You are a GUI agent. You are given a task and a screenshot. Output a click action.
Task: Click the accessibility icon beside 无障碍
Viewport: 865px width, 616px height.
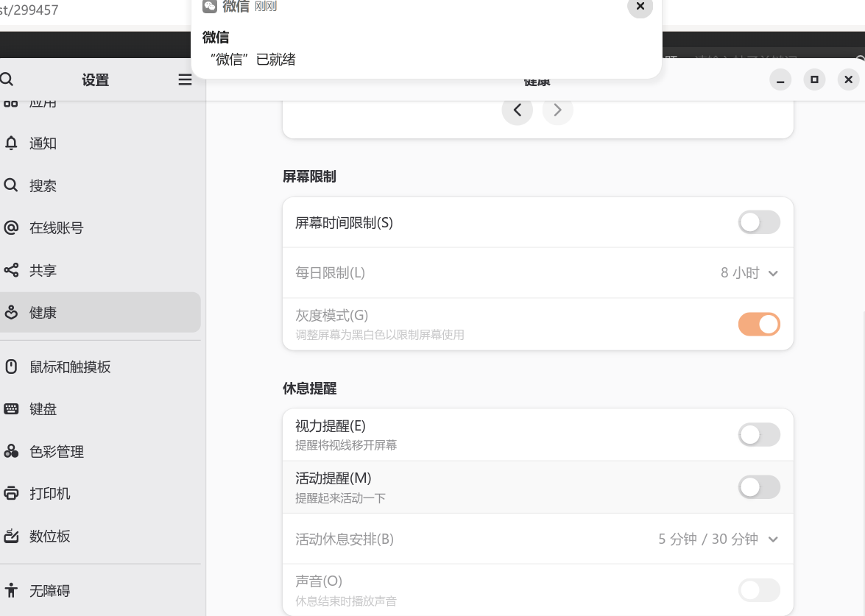pyautogui.click(x=11, y=591)
